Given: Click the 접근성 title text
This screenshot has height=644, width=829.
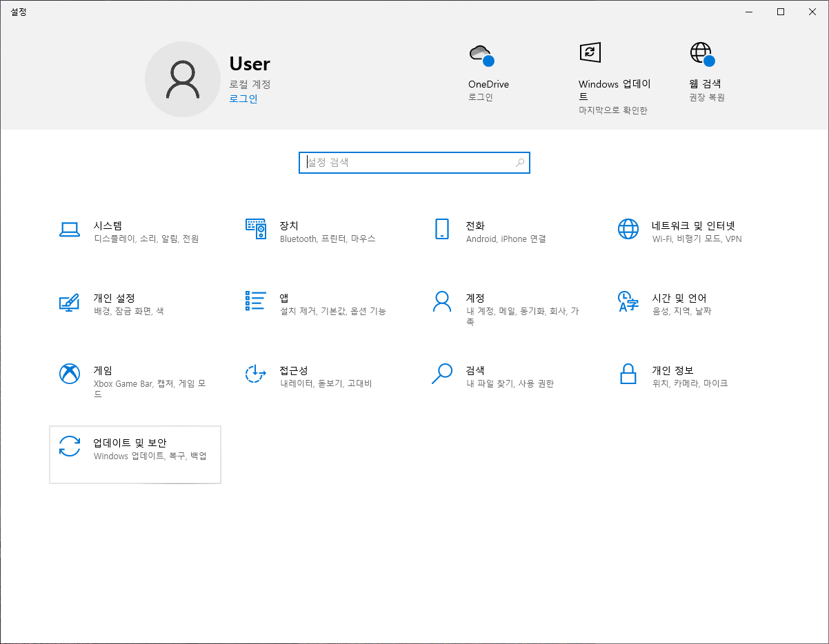Looking at the screenshot, I should [294, 370].
